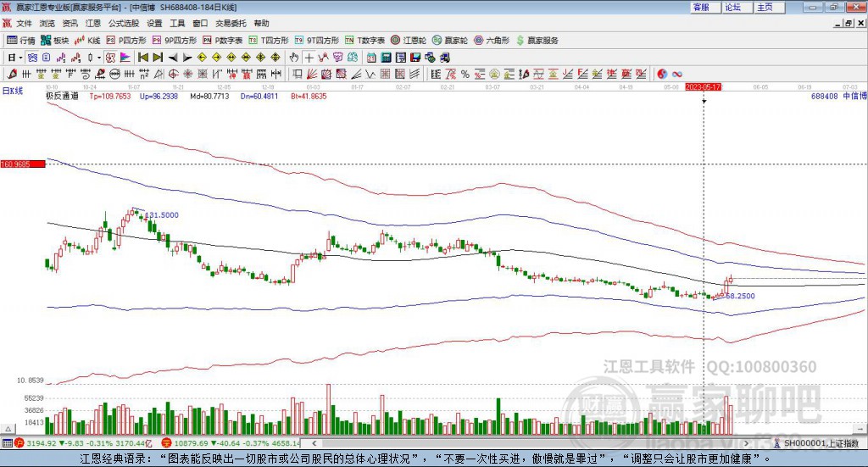This screenshot has height=467, width=868.
Task: Click the red target circle drawing tool
Action: [x=173, y=74]
